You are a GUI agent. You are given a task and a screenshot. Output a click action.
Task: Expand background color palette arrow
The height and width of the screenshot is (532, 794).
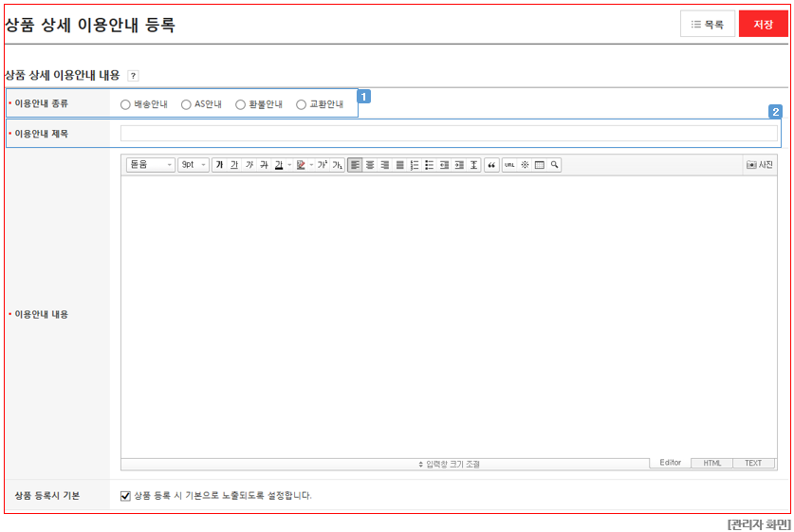click(311, 165)
